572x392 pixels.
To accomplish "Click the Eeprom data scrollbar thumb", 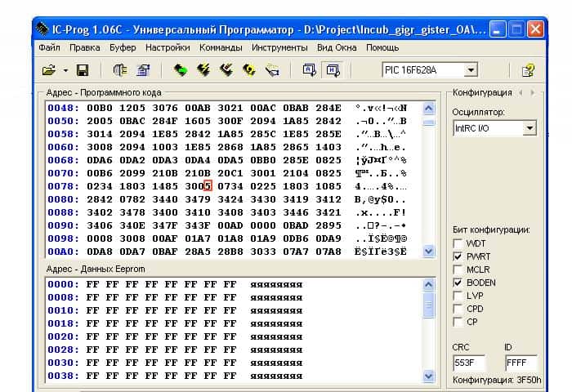I will (429, 305).
